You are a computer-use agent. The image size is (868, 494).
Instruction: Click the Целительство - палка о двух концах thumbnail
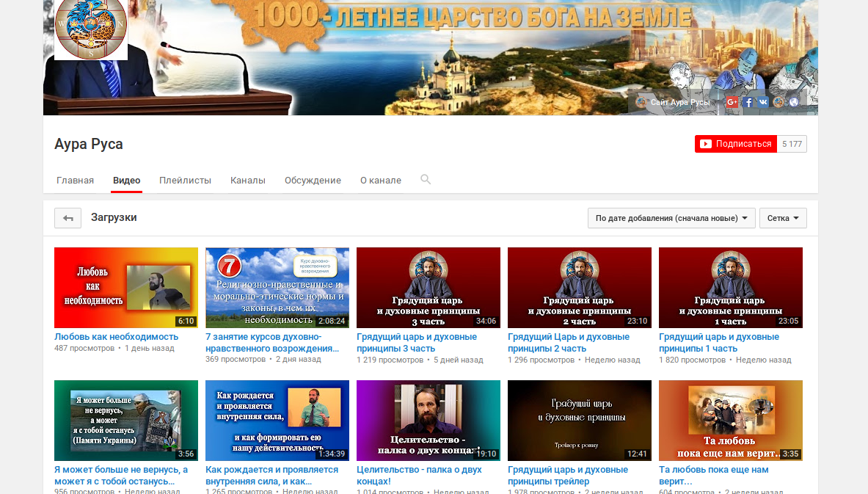pyautogui.click(x=428, y=420)
